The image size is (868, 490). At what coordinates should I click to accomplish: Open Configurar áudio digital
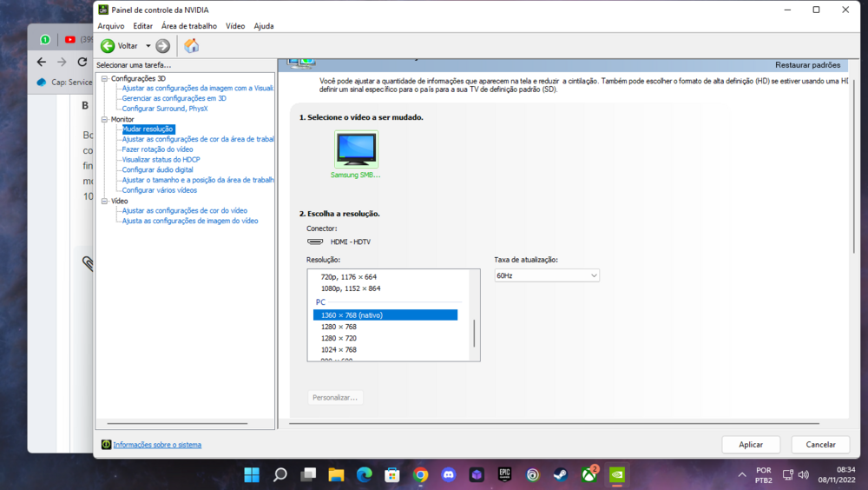click(x=157, y=169)
